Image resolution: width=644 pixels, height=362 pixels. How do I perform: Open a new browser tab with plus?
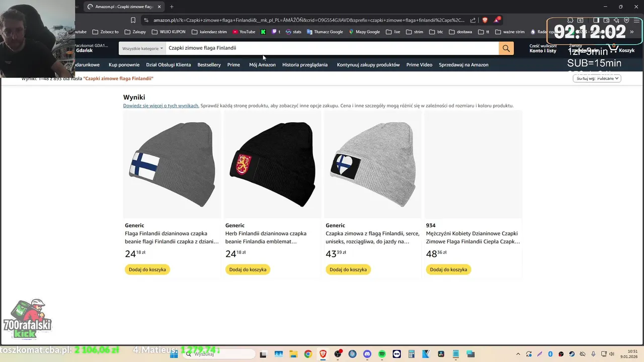pyautogui.click(x=172, y=7)
